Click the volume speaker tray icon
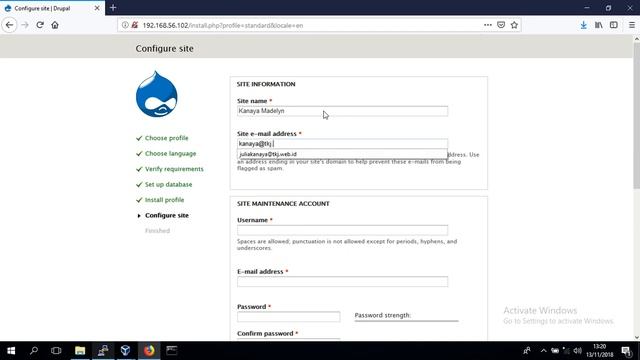The width and height of the screenshot is (640, 360). pyautogui.click(x=578, y=351)
